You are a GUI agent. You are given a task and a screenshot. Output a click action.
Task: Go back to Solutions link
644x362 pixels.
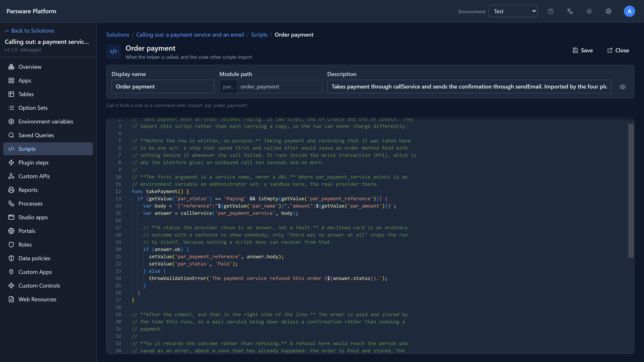click(30, 31)
